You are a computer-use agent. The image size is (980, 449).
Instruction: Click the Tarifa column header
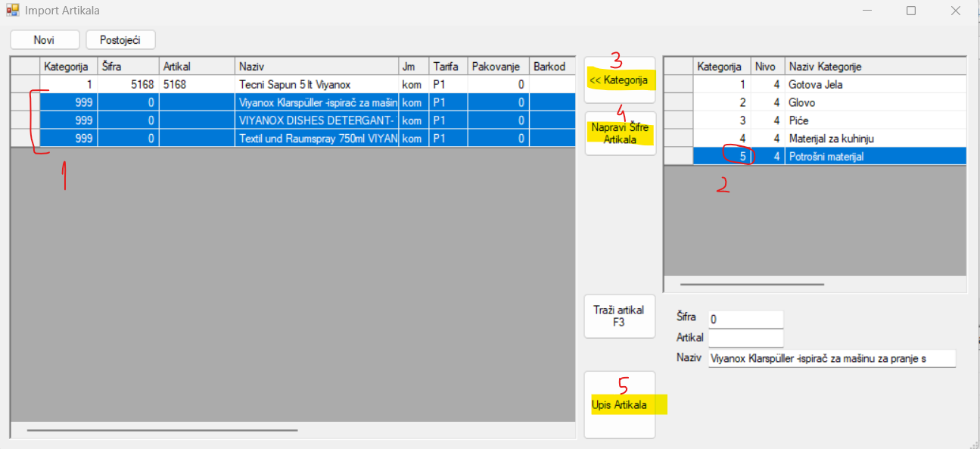point(448,67)
